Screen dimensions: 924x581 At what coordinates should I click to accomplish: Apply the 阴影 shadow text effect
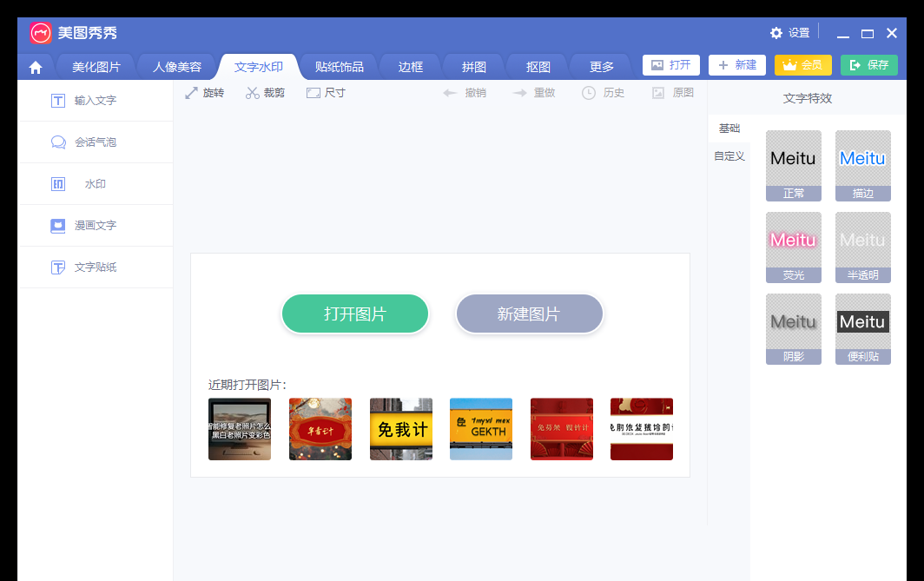pos(793,329)
